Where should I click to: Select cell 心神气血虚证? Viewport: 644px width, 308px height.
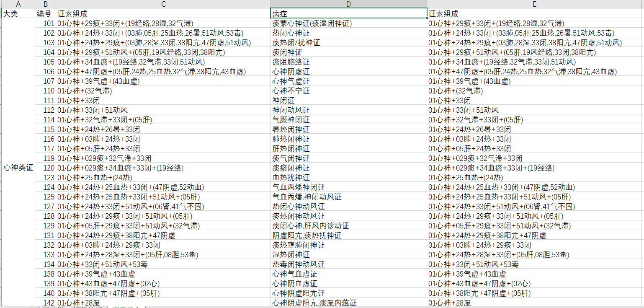point(349,274)
